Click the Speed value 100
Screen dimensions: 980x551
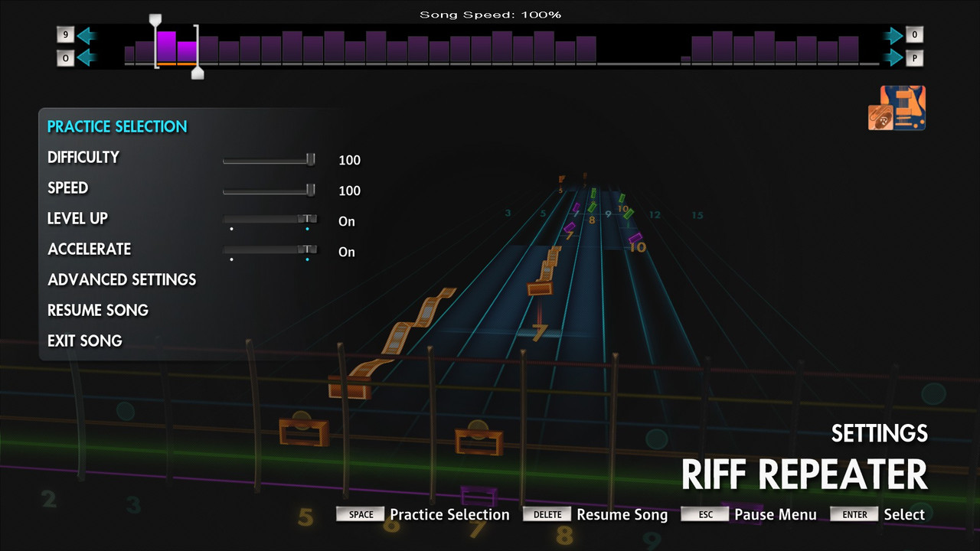[349, 191]
